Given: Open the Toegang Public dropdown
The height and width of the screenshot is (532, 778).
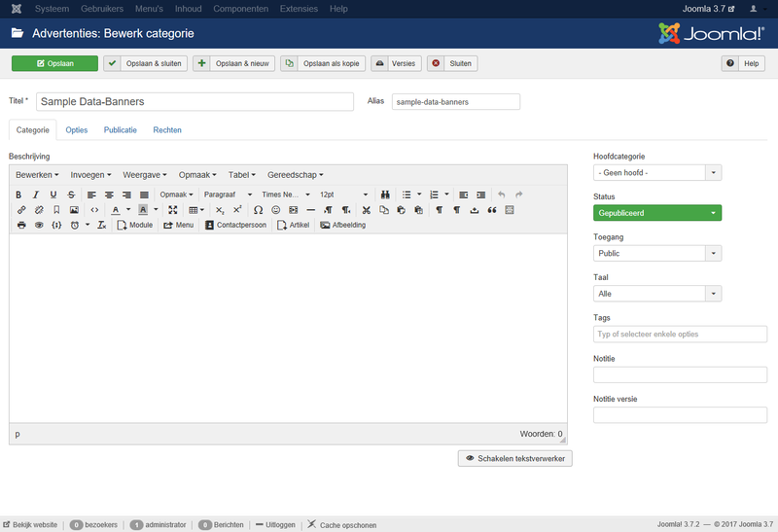Looking at the screenshot, I should [x=657, y=253].
